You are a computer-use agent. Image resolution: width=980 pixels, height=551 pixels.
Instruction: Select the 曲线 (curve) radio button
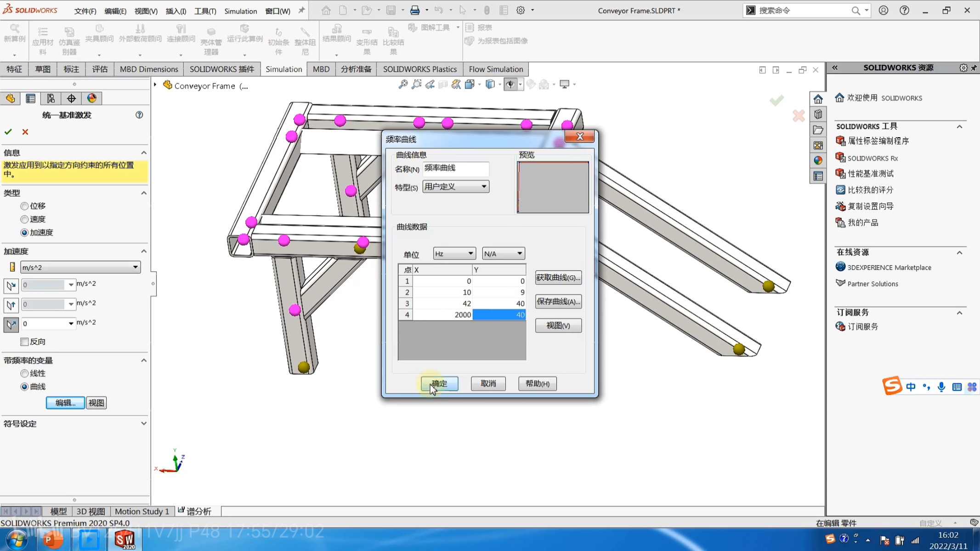click(x=25, y=387)
